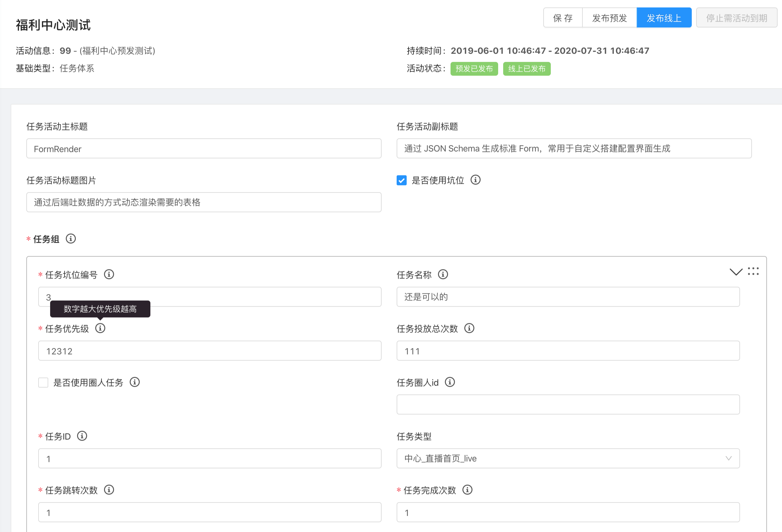The height and width of the screenshot is (532, 782).
Task: Click info icon next to 任务优先级
Action: coord(100,328)
